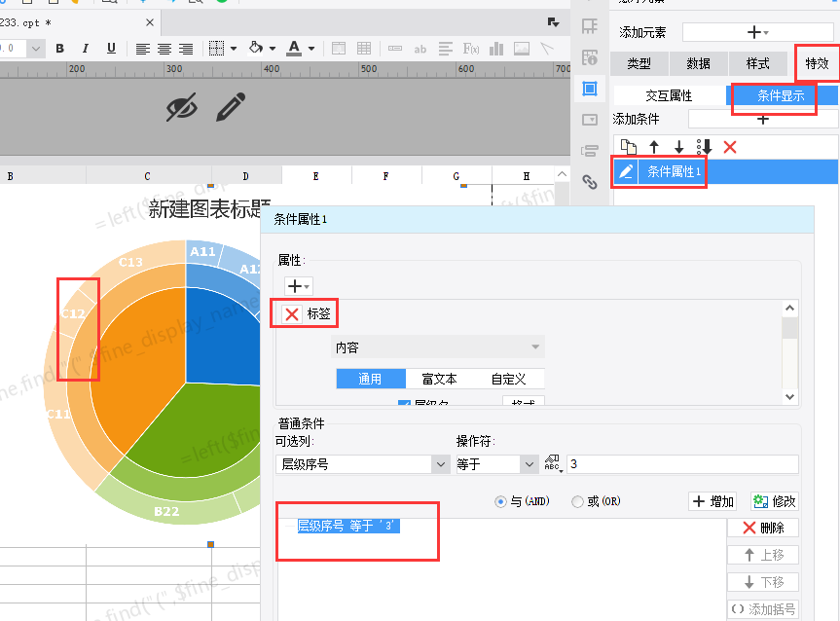The width and height of the screenshot is (840, 621).
Task: Select the floating element panel icon in the sidebar
Action: 590,89
